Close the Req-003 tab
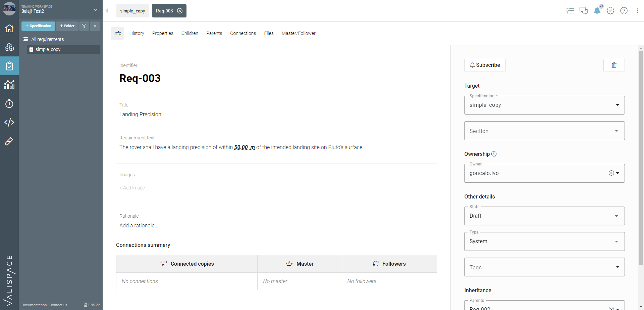This screenshot has width=644, height=310. coord(180,11)
